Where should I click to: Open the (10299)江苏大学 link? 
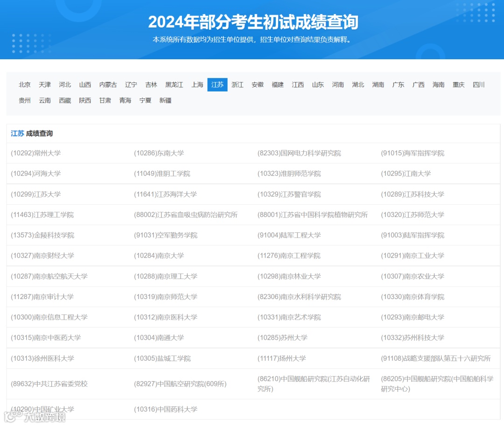coord(35,194)
